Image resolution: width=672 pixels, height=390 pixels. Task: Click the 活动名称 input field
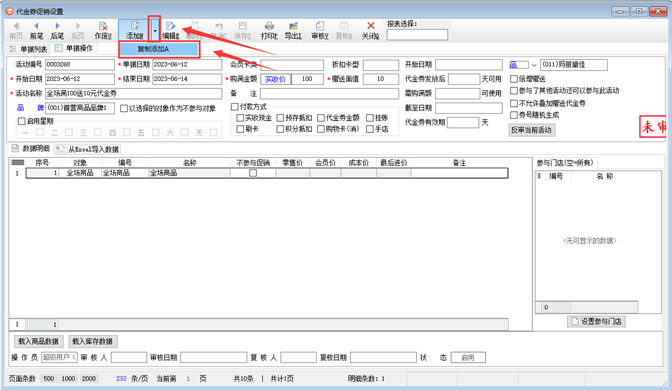(x=133, y=93)
